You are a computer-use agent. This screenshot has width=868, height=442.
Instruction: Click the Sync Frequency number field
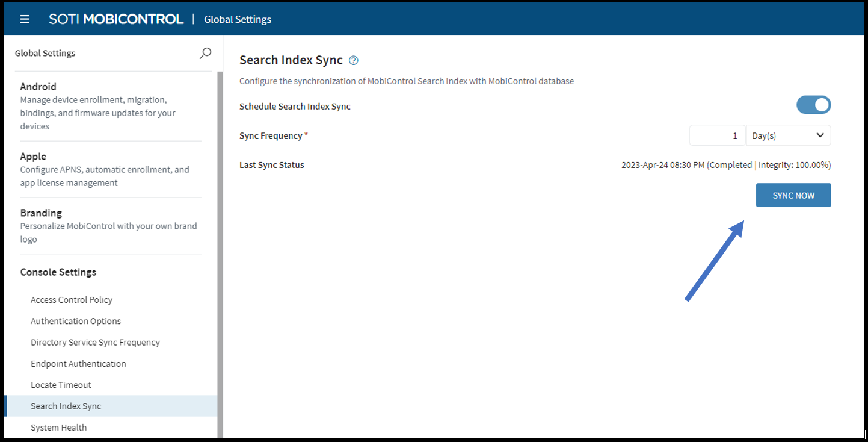pos(717,135)
